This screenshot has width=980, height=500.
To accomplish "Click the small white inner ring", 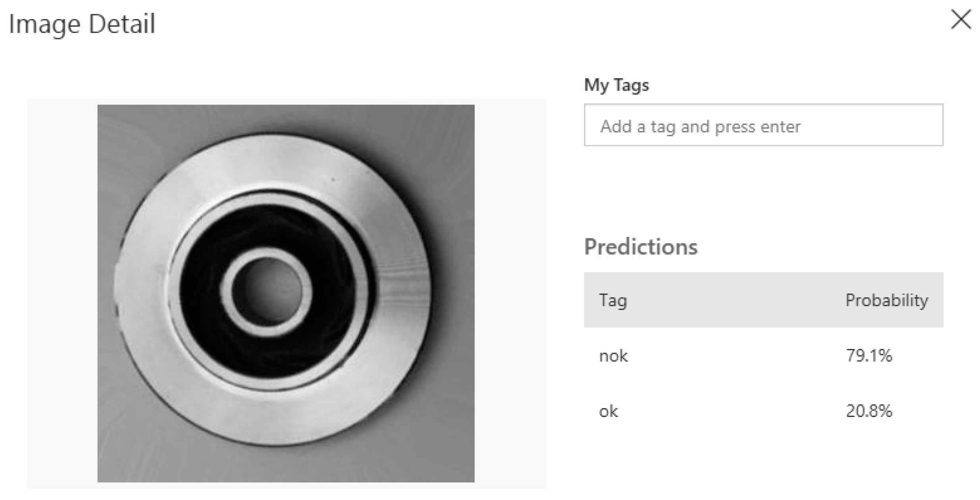I will (267, 254).
